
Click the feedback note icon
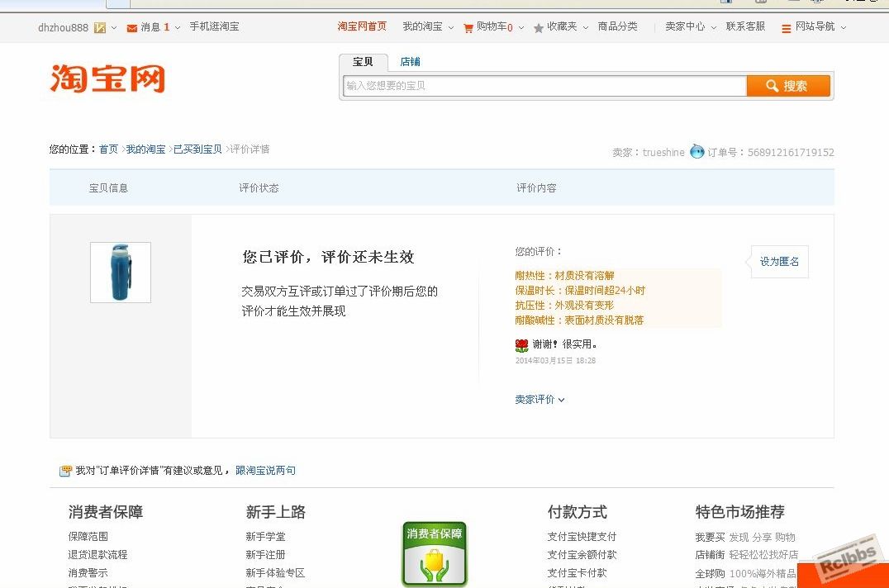[x=66, y=470]
